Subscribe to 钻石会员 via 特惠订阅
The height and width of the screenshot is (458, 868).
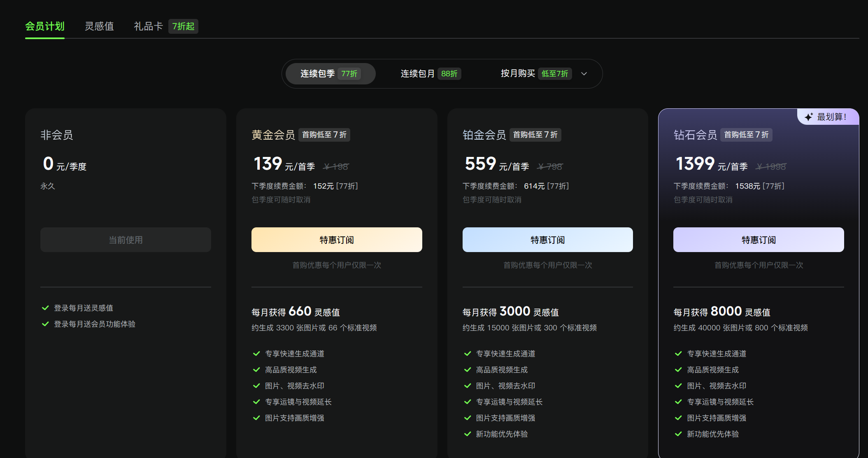pyautogui.click(x=759, y=240)
